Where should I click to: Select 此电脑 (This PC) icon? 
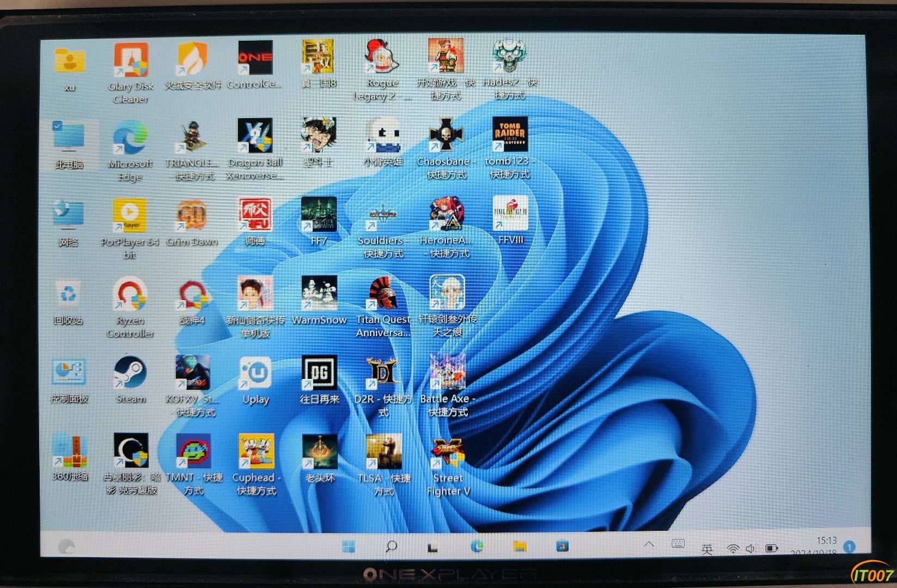pos(69,137)
